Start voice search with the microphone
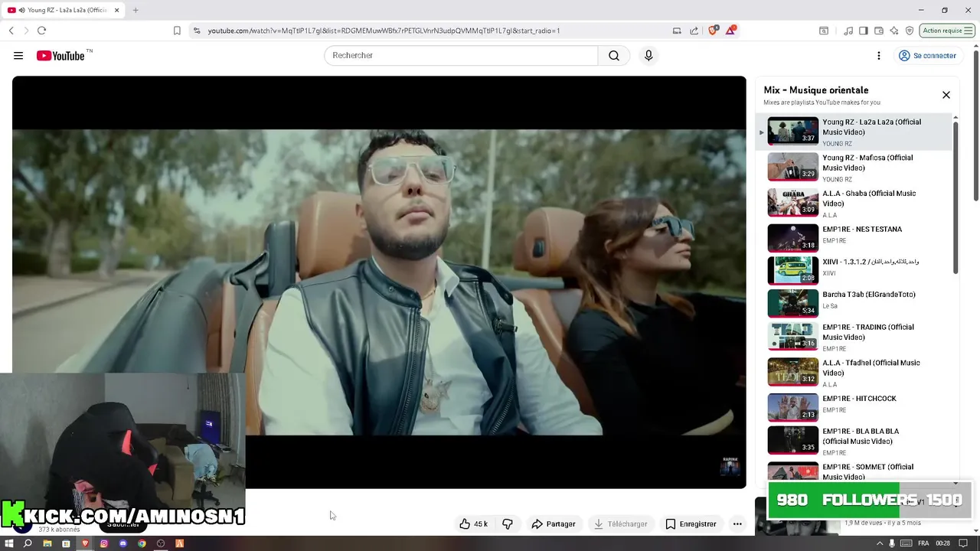This screenshot has height=551, width=980. 648,55
